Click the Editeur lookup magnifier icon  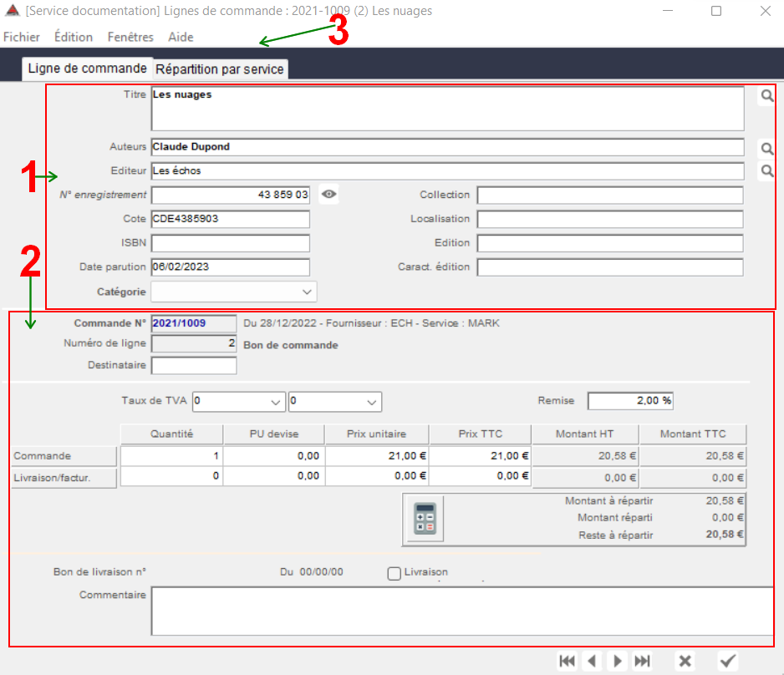[x=767, y=171]
